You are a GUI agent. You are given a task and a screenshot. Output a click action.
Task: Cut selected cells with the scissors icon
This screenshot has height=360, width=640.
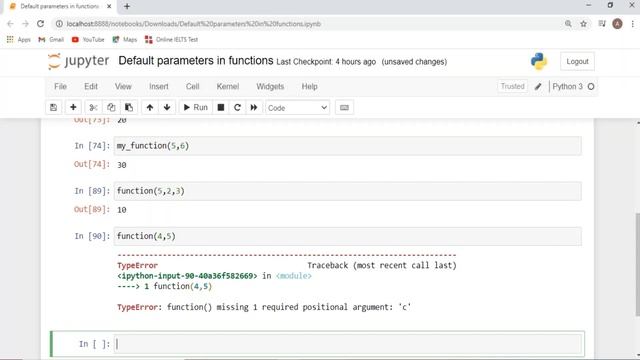click(x=93, y=108)
